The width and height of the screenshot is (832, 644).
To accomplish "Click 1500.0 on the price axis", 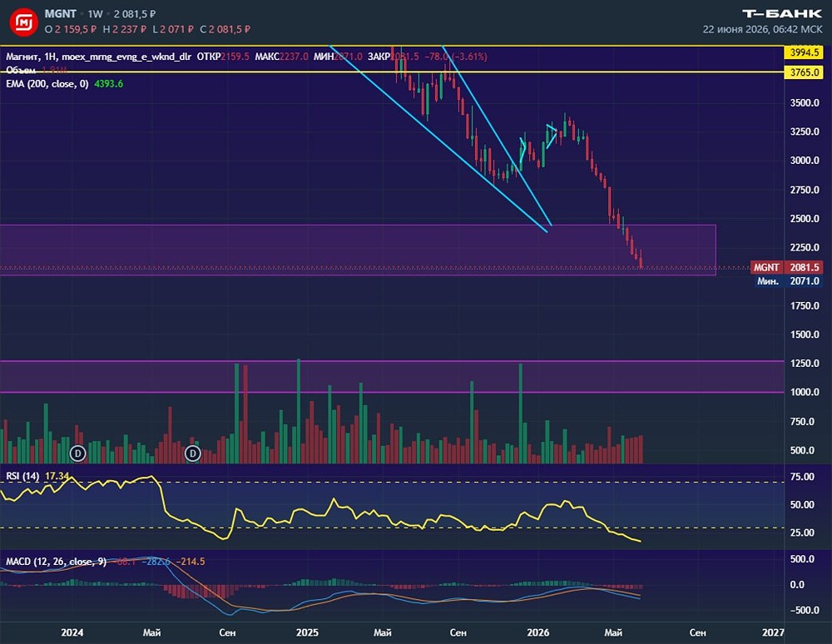I will click(805, 334).
